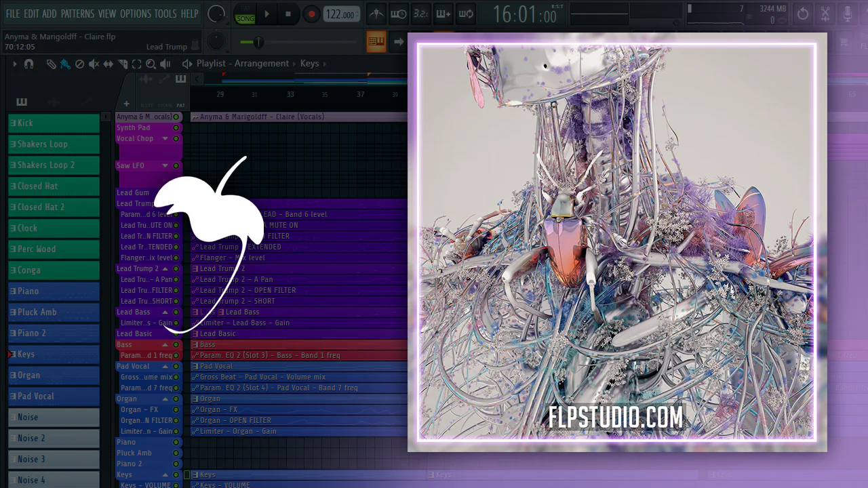
Task: Select the Zoom magnifier tool
Action: pyautogui.click(x=151, y=64)
